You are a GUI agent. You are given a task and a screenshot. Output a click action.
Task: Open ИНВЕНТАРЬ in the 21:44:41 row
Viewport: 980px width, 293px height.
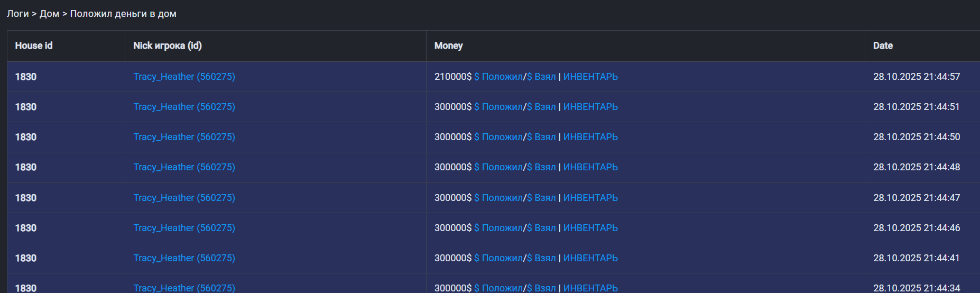(x=590, y=258)
